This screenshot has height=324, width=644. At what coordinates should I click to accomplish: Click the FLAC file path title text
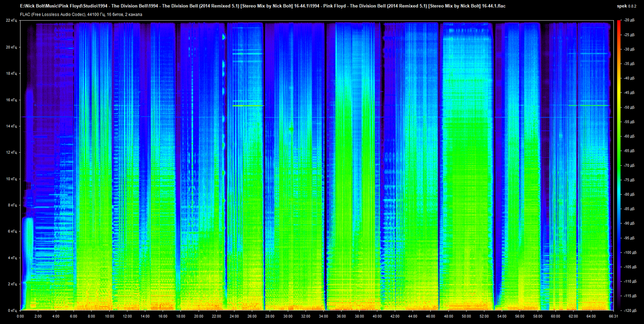click(x=263, y=6)
